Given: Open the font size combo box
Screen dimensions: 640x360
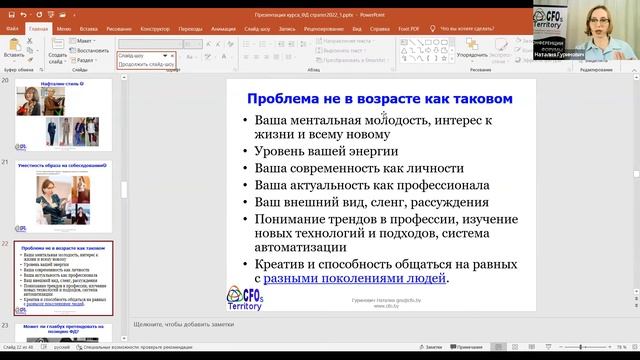Looking at the screenshot, I should point(193,44).
